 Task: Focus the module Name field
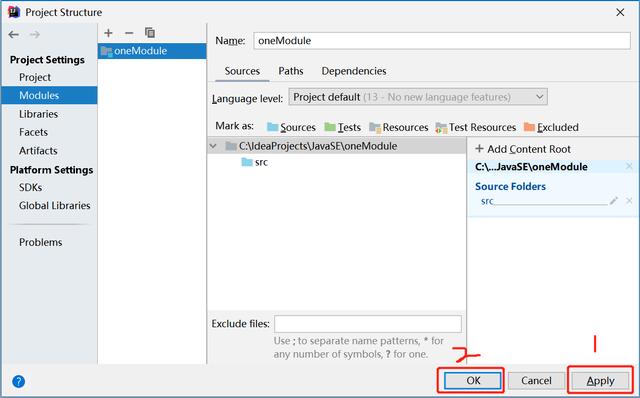coord(442,41)
